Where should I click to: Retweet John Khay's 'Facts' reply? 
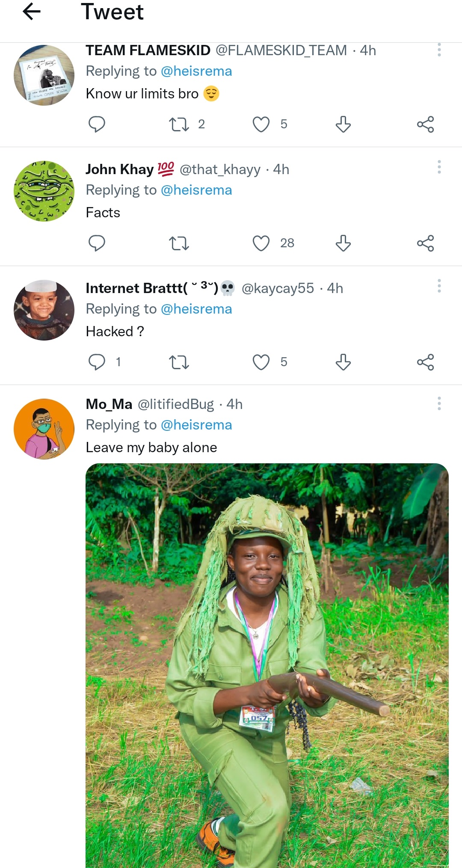179,243
